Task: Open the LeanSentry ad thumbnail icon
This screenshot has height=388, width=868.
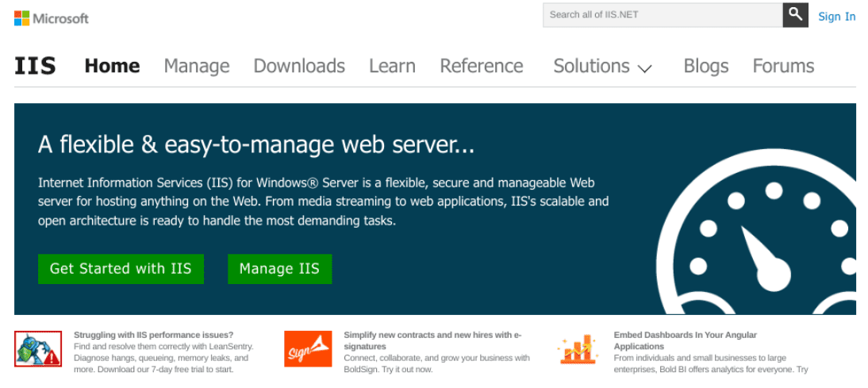Action: [38, 348]
